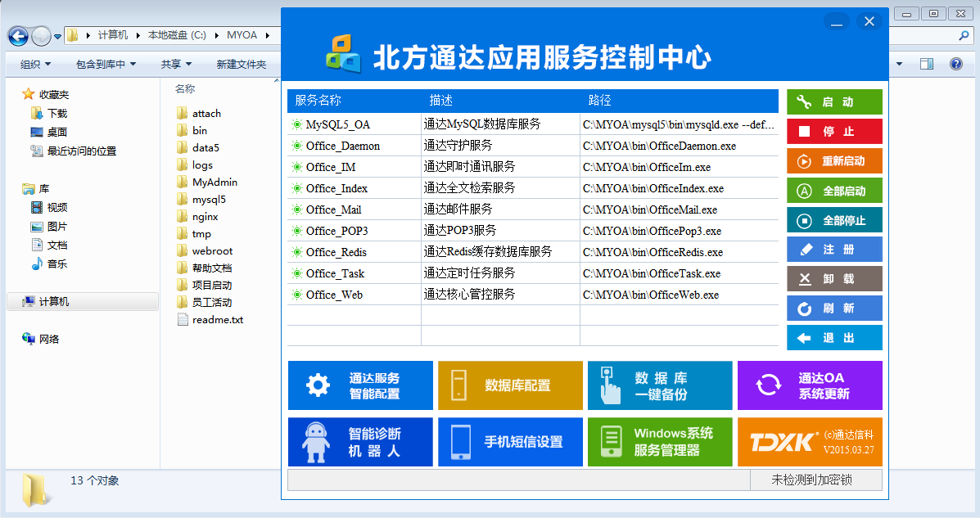The image size is (980, 518).
Task: Refresh the service list with 刷新
Action: 834,308
